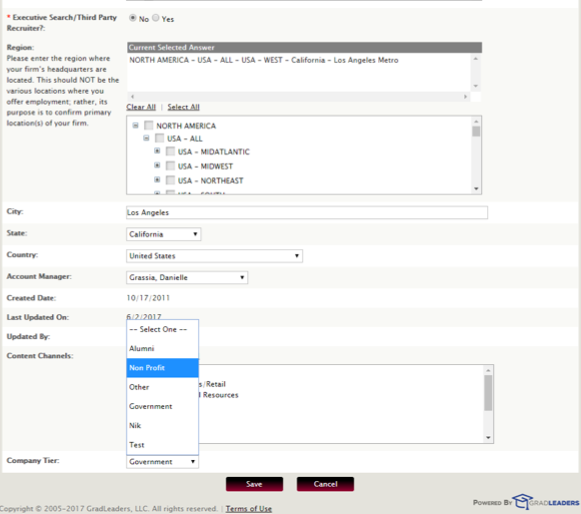Image resolution: width=581 pixels, height=514 pixels.
Task: Check the NORTH AMERICA region checkbox
Action: coord(149,125)
